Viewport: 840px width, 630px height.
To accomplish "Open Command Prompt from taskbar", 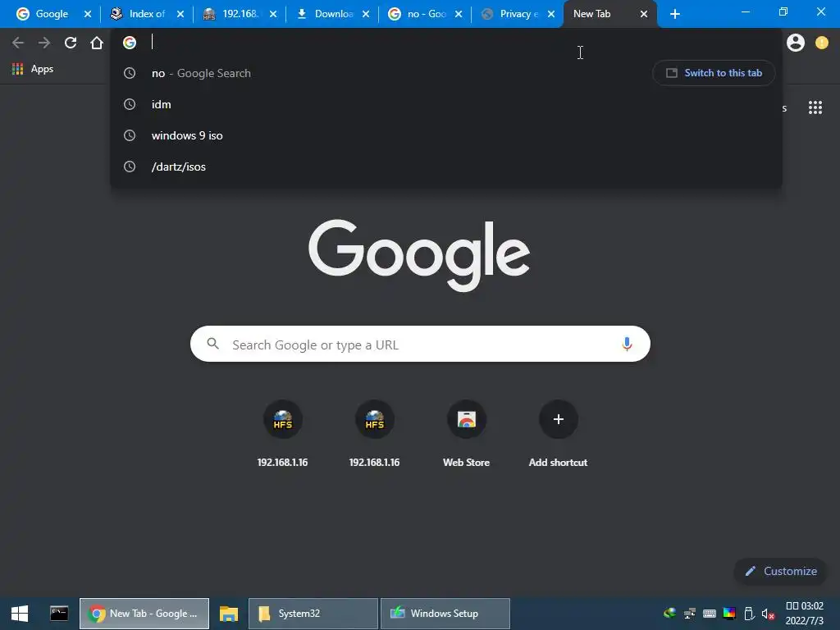I will pos(59,614).
